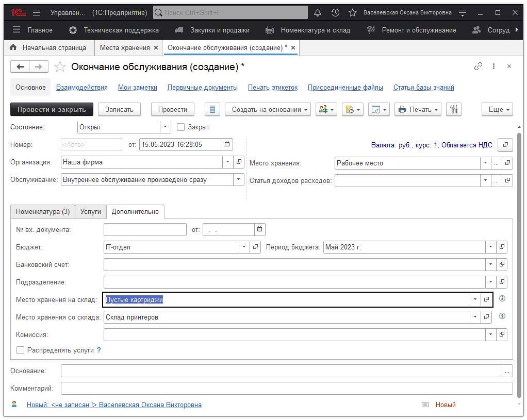Click the document movements report icon
This screenshot has width=527, height=420.
[212, 109]
